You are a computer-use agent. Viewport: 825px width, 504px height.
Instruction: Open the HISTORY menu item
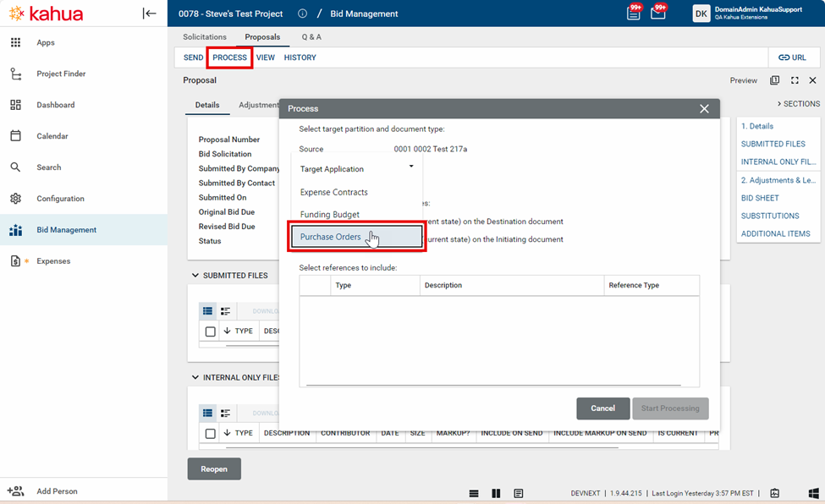tap(300, 58)
